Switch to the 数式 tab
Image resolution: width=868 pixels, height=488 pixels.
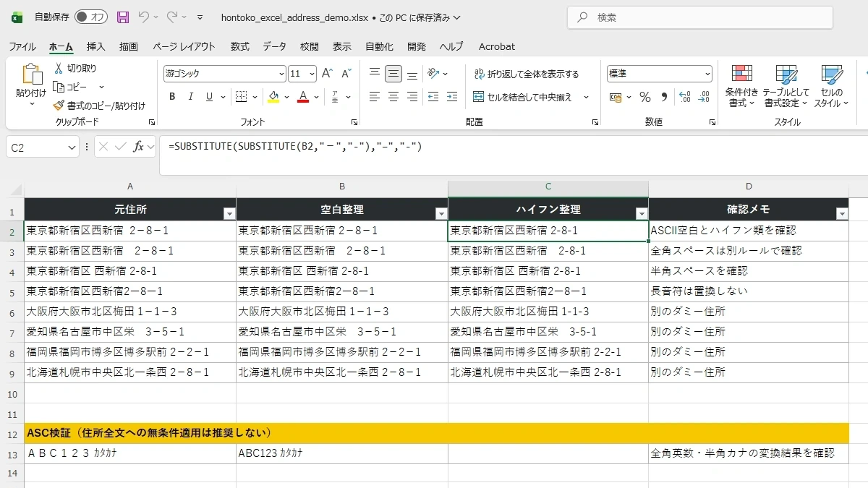click(239, 46)
